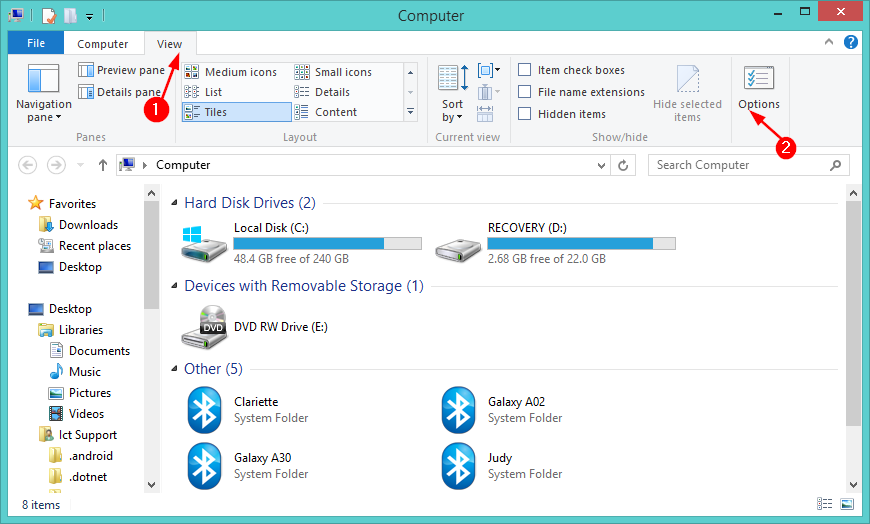
Task: Collapse the Hard Disk Drives group
Action: click(x=174, y=203)
